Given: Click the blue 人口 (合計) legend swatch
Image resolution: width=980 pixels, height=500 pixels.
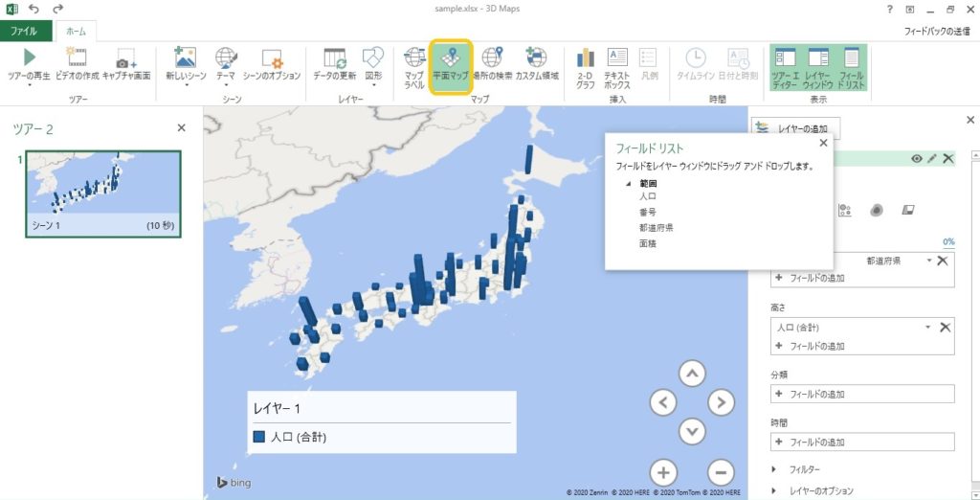Looking at the screenshot, I should [259, 437].
